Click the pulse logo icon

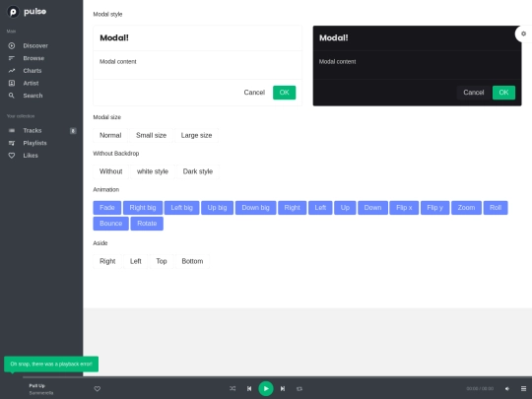[x=13, y=12]
